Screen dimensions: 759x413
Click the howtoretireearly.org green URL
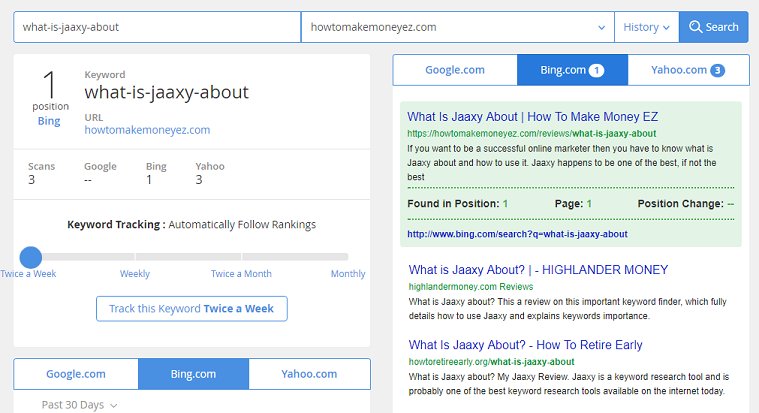pos(491,362)
